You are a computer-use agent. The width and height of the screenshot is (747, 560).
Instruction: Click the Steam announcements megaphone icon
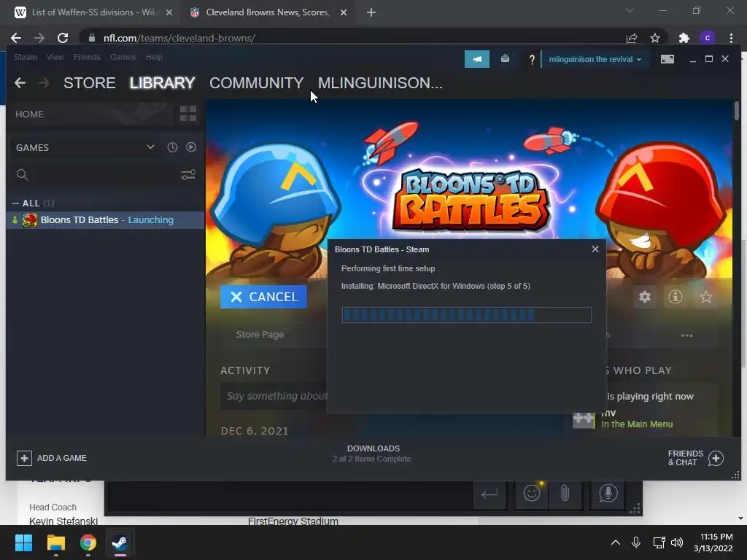point(477,59)
